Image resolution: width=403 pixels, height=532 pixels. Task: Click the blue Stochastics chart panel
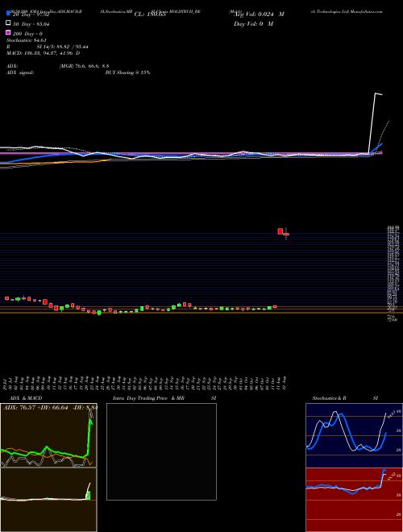click(354, 435)
